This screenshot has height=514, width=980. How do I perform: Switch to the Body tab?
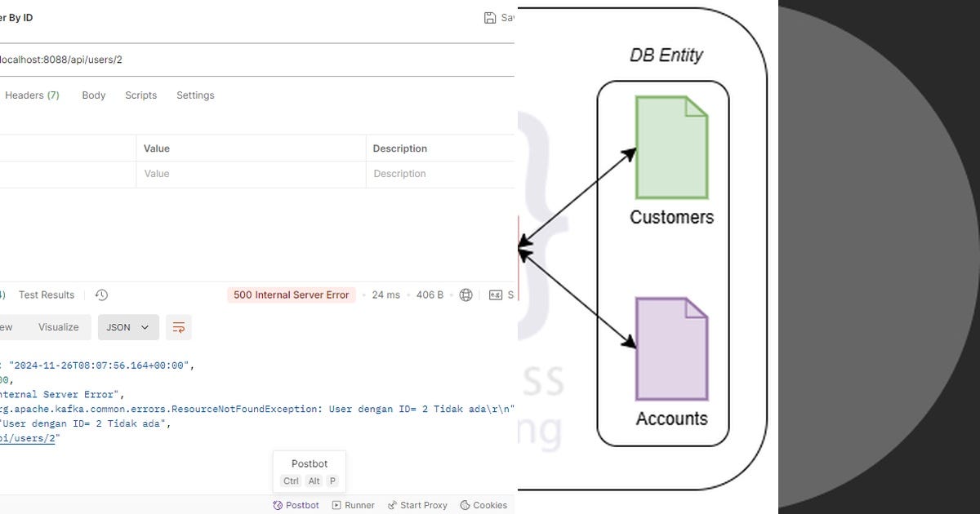pos(93,95)
